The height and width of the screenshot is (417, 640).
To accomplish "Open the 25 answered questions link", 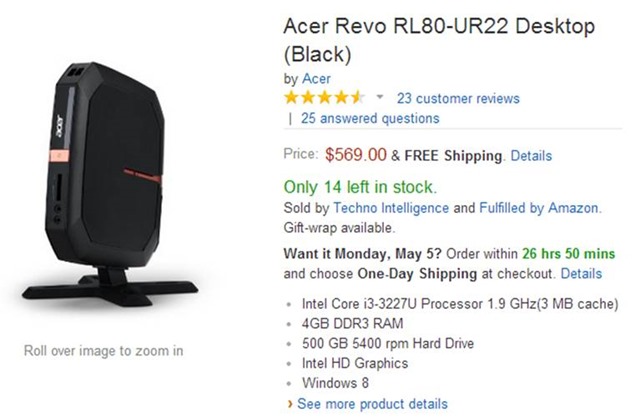I will [x=370, y=118].
